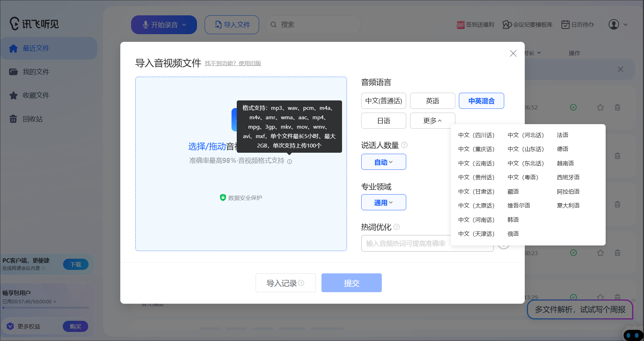Choose 中文(东北话) from list
644x341 pixels.
tap(526, 163)
